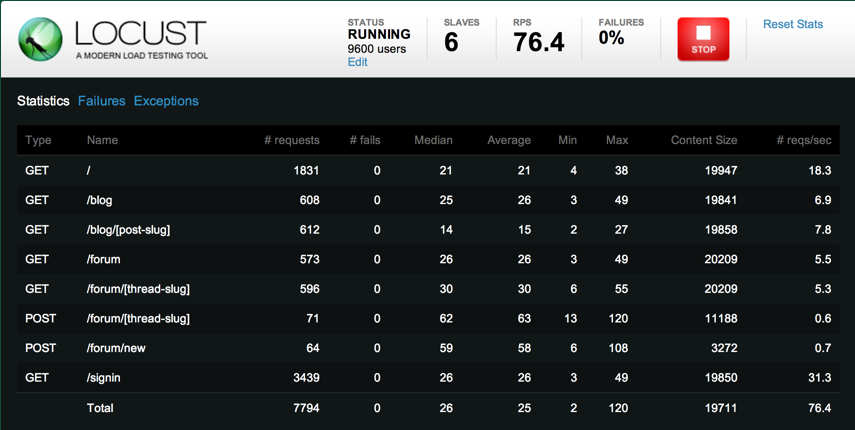Click the POST /forum/[thread-slug] row name
Viewport: 855px width, 430px height.
coord(138,318)
